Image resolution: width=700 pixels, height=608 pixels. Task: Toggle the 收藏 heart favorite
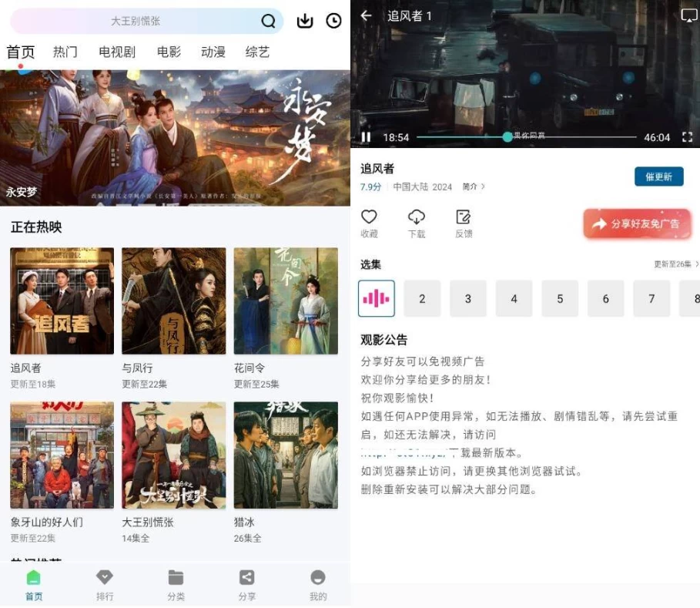(369, 217)
